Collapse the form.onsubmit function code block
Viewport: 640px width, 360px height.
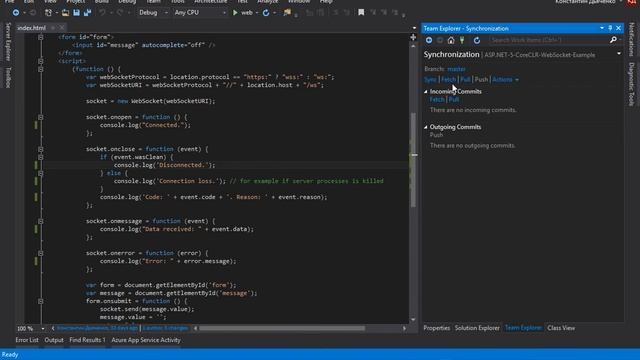pos(41,301)
